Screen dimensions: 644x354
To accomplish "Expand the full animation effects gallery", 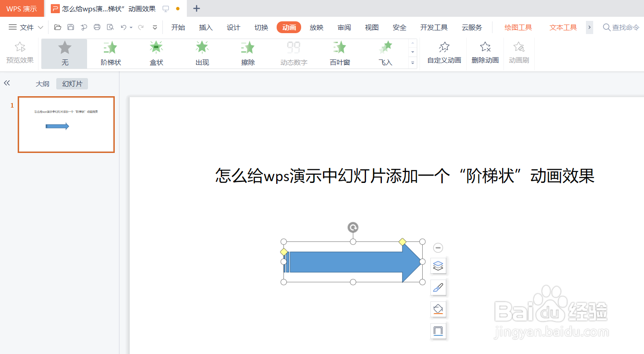I will [x=413, y=63].
